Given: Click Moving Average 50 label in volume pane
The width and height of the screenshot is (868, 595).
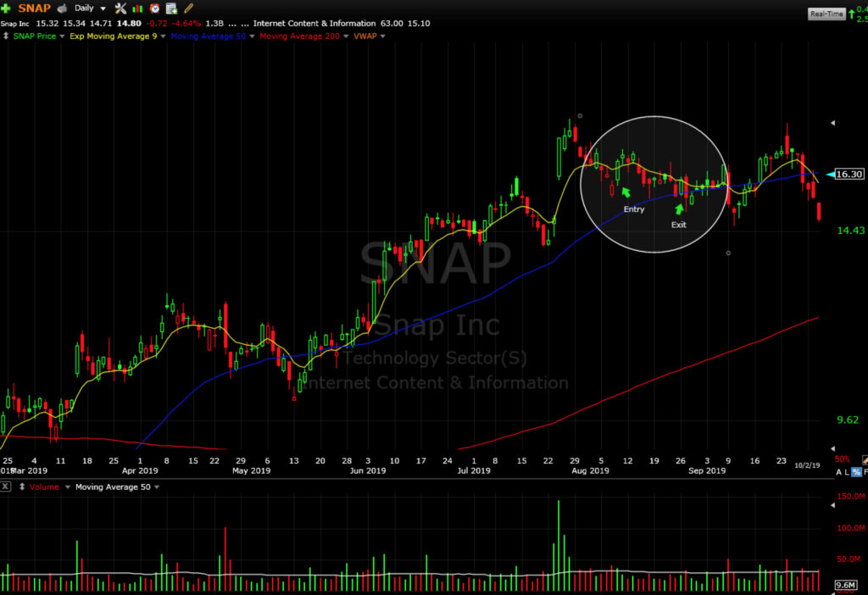Looking at the screenshot, I should 113,487.
